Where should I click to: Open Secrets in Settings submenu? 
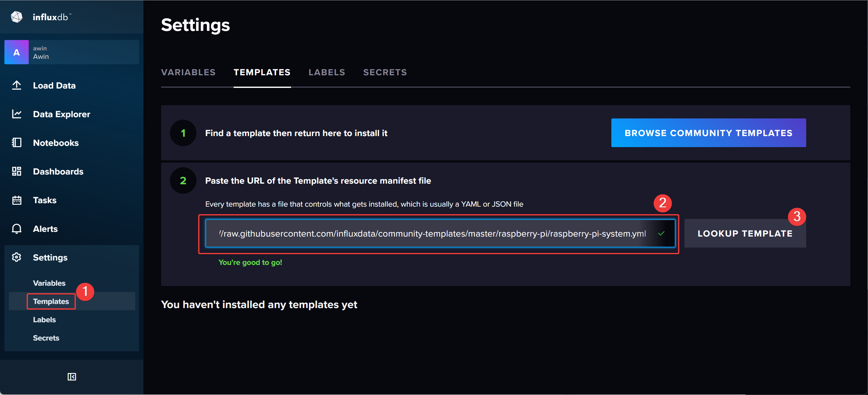point(46,338)
